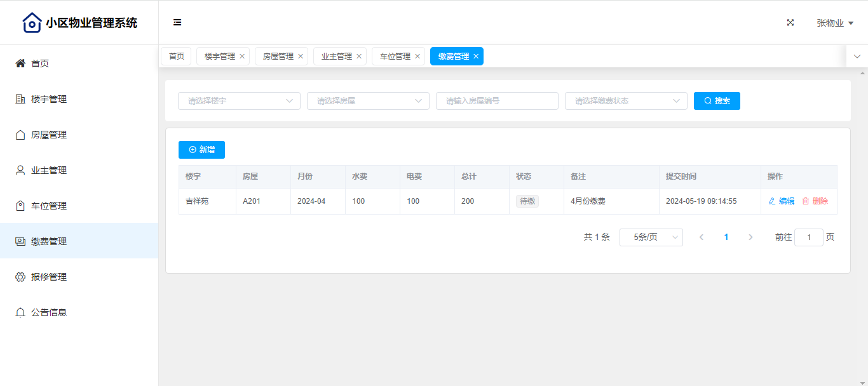The image size is (868, 386).
Task: Close the 房屋管理 tab
Action: click(x=301, y=57)
